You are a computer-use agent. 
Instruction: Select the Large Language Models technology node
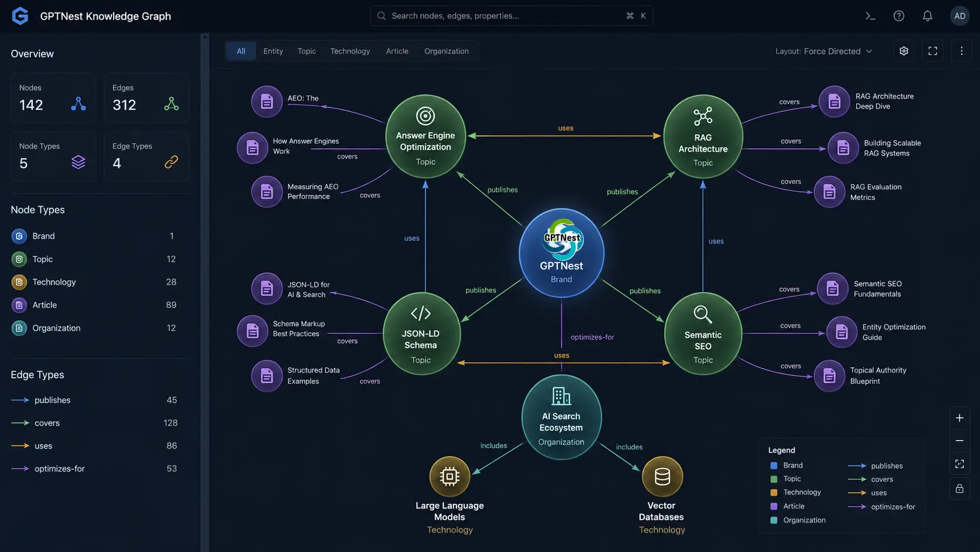(x=450, y=476)
